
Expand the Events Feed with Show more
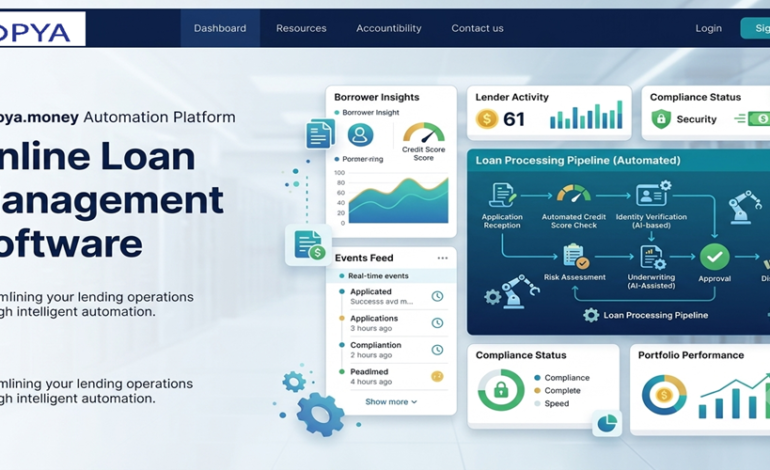coord(391,402)
